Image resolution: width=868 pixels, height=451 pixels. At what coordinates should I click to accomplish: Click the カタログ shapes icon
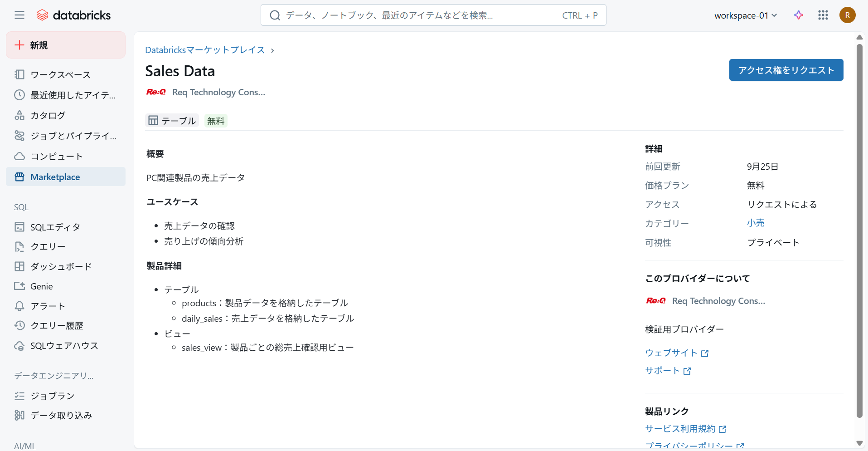[19, 115]
